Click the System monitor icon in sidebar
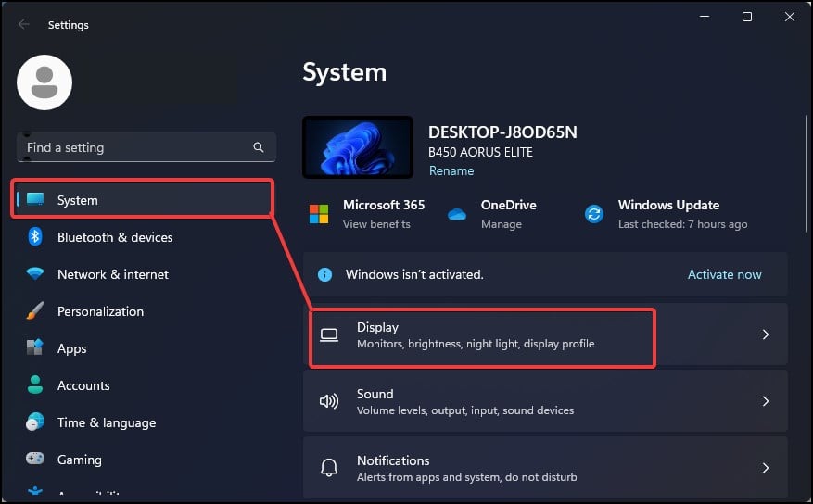The height and width of the screenshot is (504, 813). [x=35, y=199]
